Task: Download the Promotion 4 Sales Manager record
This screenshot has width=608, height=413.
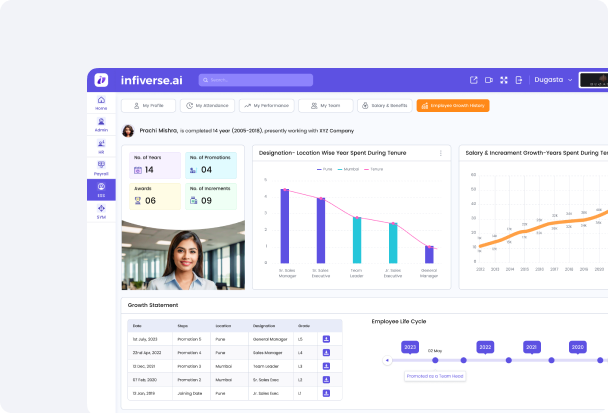Action: click(326, 353)
